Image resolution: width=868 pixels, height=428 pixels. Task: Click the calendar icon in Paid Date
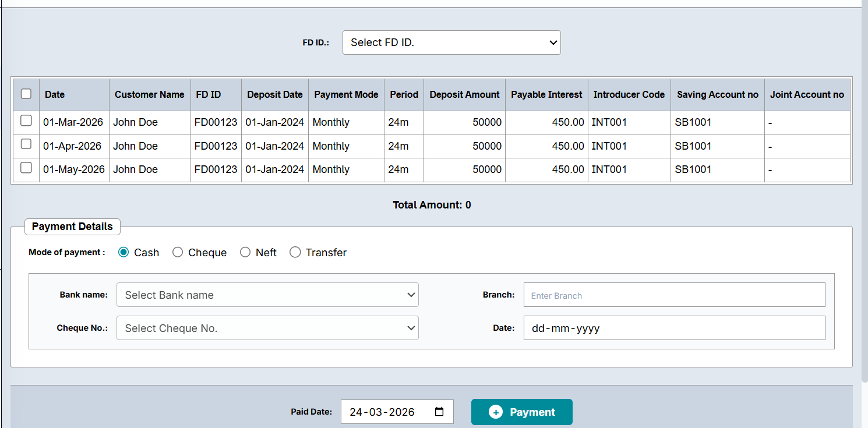pyautogui.click(x=439, y=412)
